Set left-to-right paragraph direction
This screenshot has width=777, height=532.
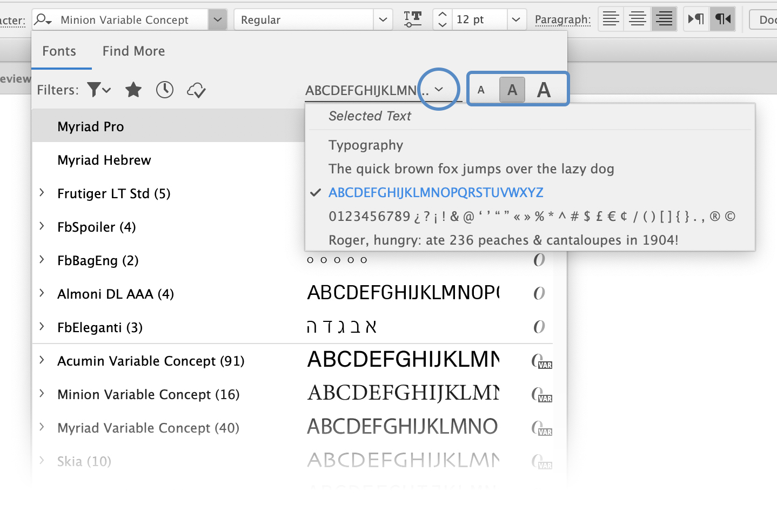[x=696, y=19]
